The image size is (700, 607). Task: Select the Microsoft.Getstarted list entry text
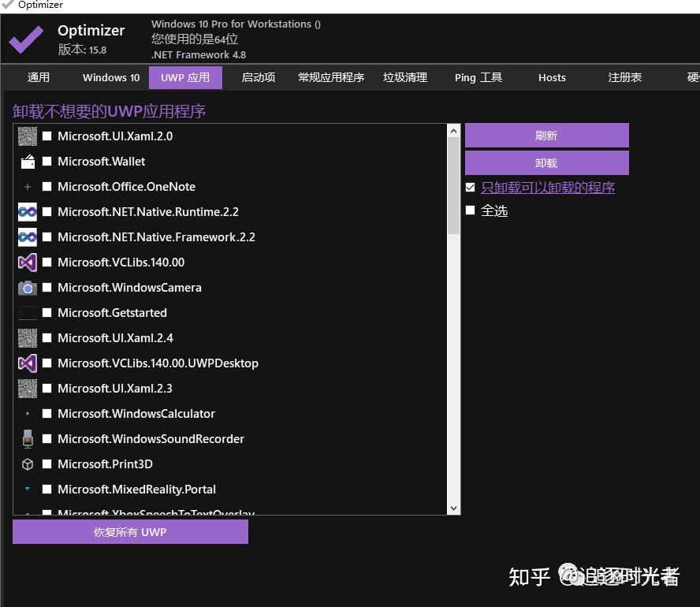click(113, 313)
